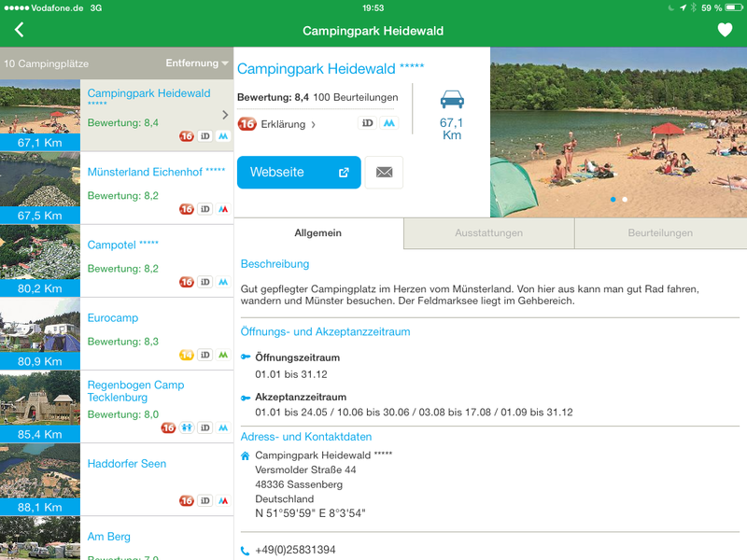Tap the email envelope icon

point(384,173)
